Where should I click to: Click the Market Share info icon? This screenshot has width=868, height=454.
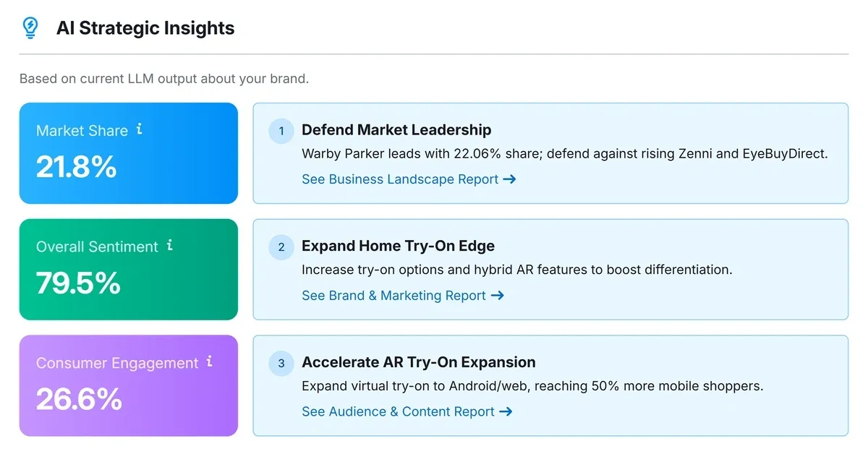[x=140, y=129]
